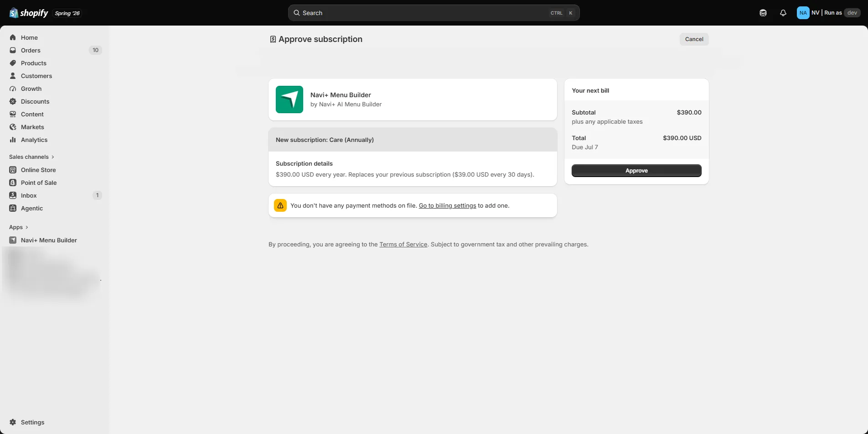Click the Products tag icon
The image size is (868, 434).
[x=13, y=63]
